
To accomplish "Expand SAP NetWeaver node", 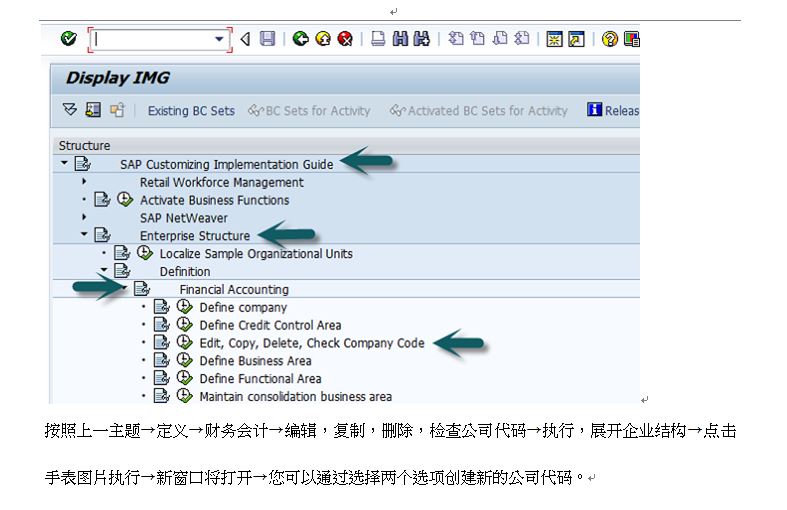I will click(84, 217).
